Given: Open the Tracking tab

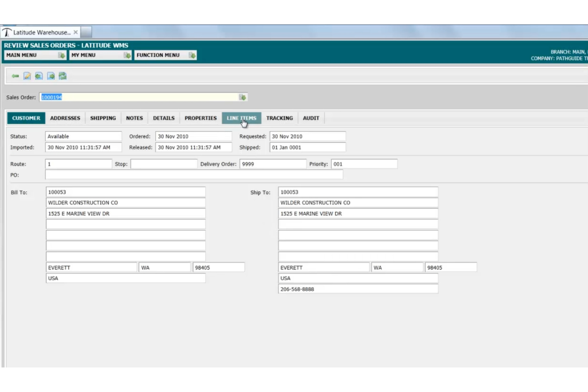Looking at the screenshot, I should coord(279,118).
